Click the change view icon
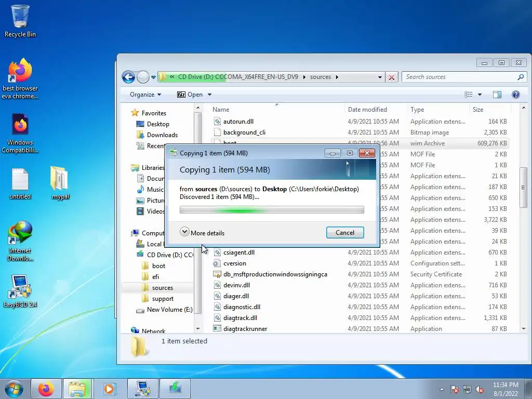 coord(469,95)
